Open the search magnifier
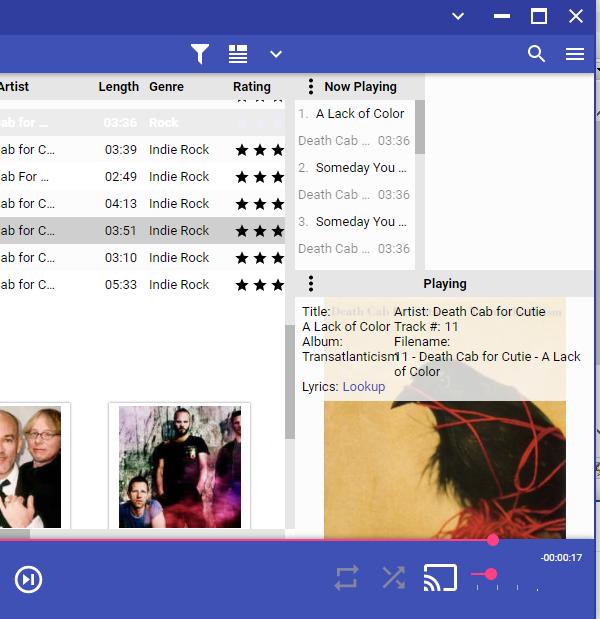Image resolution: width=600 pixels, height=619 pixels. click(x=537, y=54)
